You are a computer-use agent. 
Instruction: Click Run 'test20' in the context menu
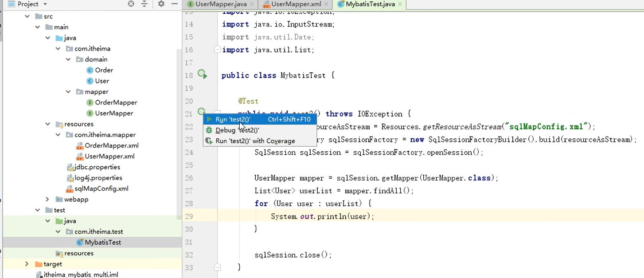coord(232,119)
